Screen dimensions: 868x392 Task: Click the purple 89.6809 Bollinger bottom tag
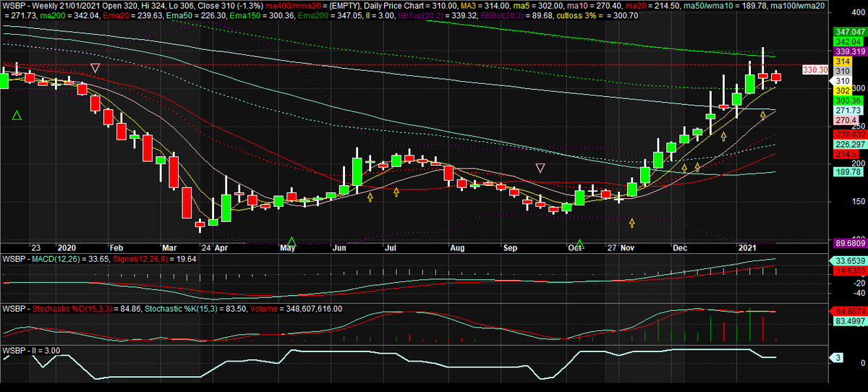coord(850,243)
